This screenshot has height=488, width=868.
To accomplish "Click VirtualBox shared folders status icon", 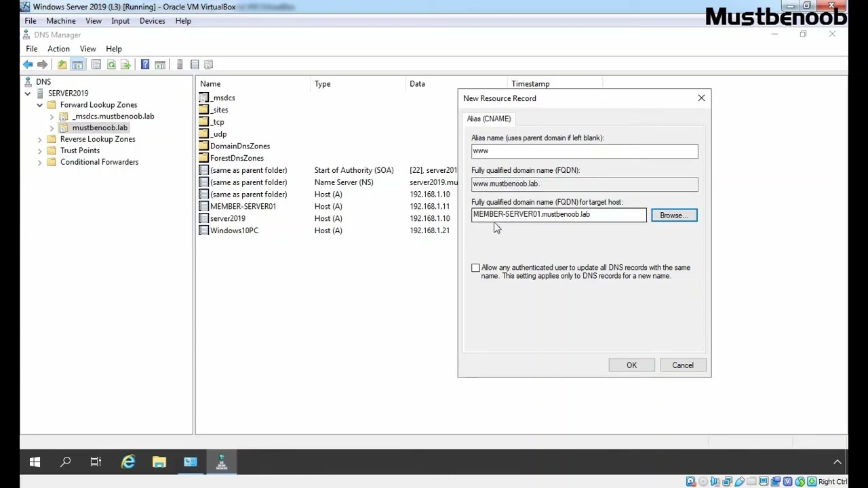I will tap(751, 482).
